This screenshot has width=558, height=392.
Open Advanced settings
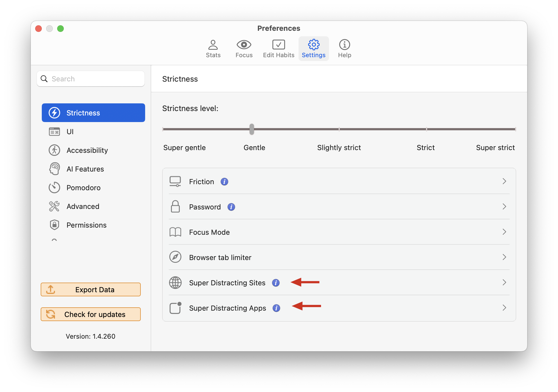pos(93,206)
